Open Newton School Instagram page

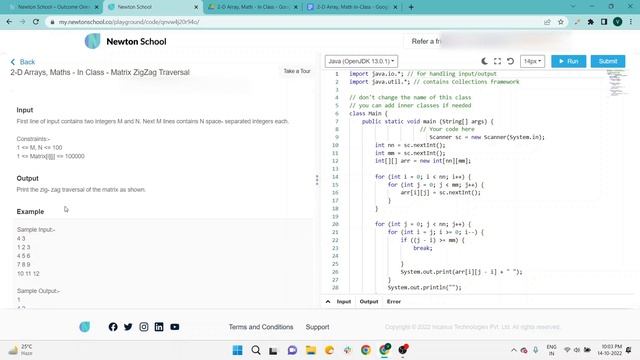coord(144,327)
